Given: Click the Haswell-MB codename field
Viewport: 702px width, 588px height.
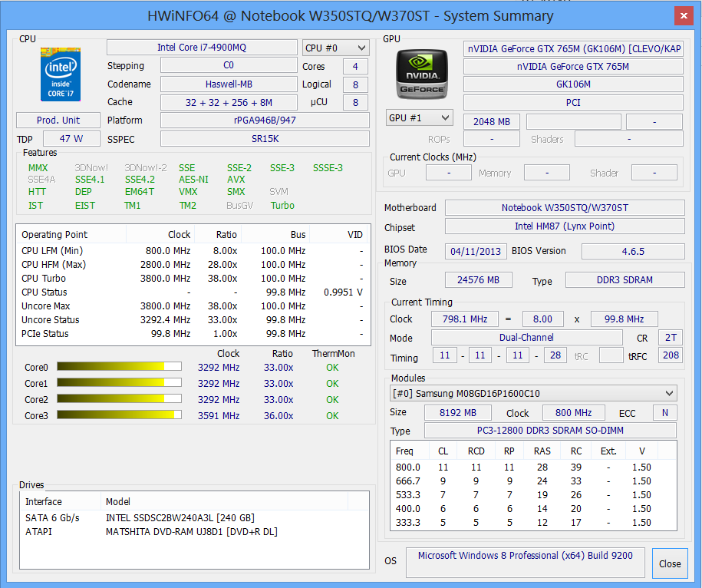Looking at the screenshot, I should pyautogui.click(x=229, y=84).
